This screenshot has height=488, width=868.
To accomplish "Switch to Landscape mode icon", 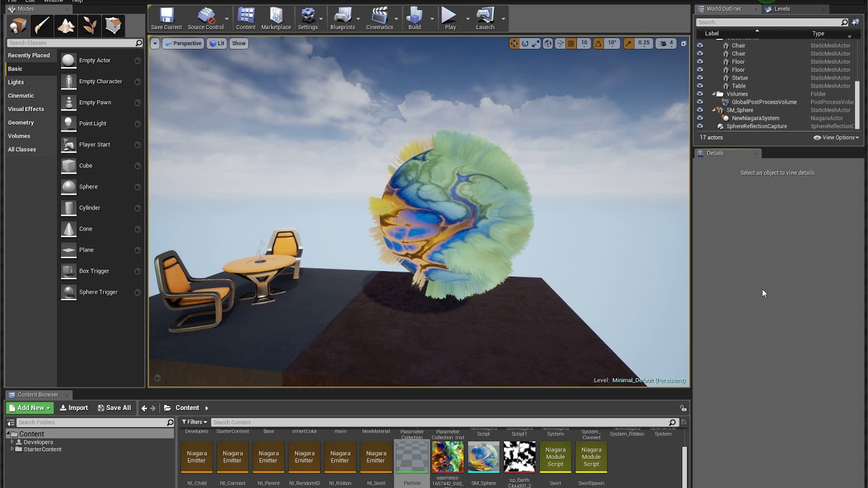I will tap(66, 26).
